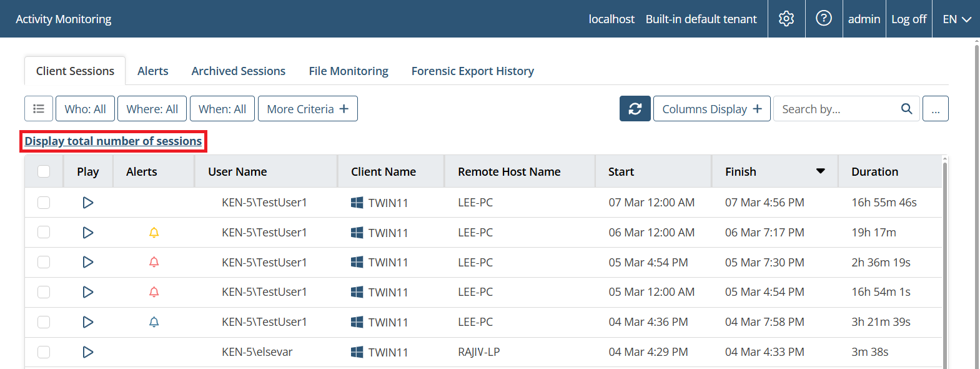Open the File Monitoring tab

[x=349, y=71]
